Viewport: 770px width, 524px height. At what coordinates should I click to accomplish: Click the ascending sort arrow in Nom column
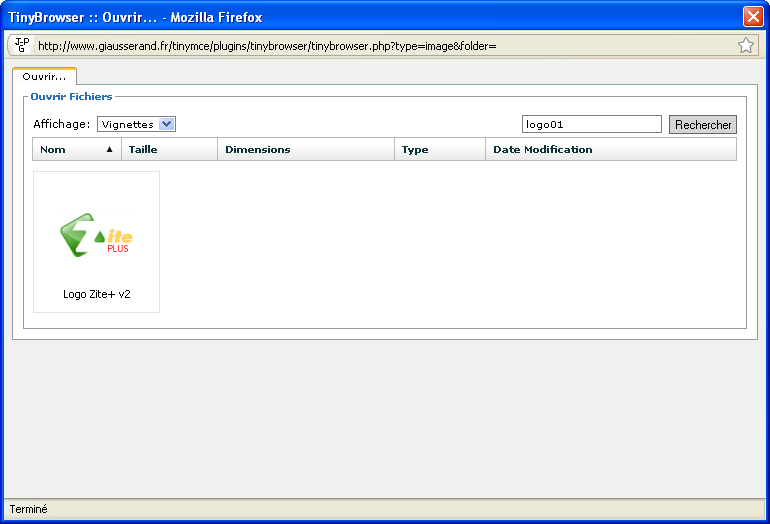(109, 149)
